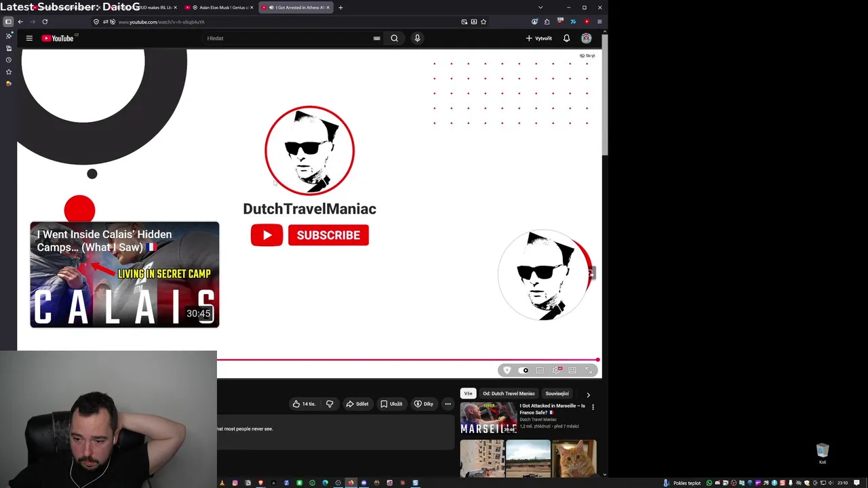Viewport: 868px width, 488px height.
Task: Open the player settings gear
Action: (x=556, y=370)
